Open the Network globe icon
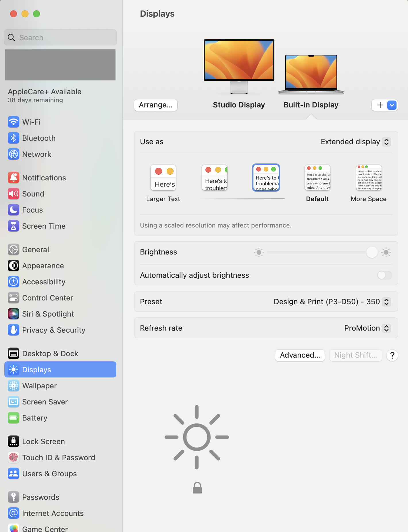Image resolution: width=408 pixels, height=532 pixels. [14, 154]
